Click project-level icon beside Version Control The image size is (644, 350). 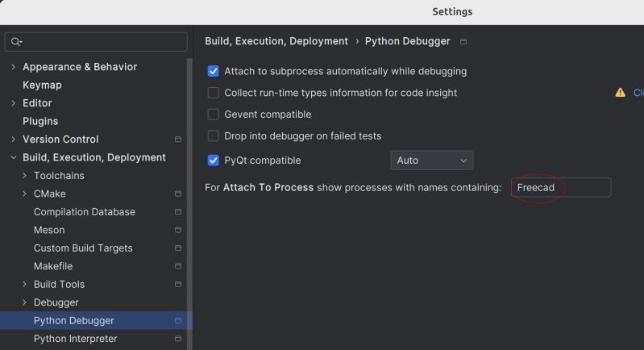pos(178,140)
